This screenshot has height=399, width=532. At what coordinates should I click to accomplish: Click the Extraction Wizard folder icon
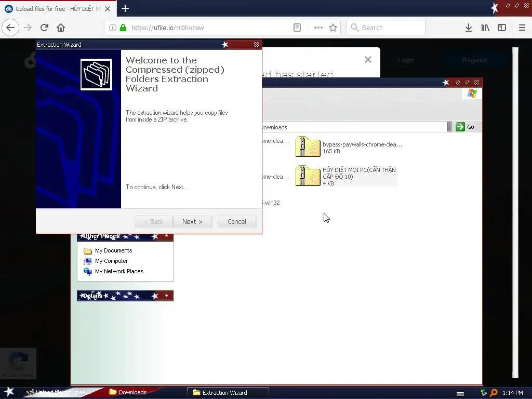(96, 75)
